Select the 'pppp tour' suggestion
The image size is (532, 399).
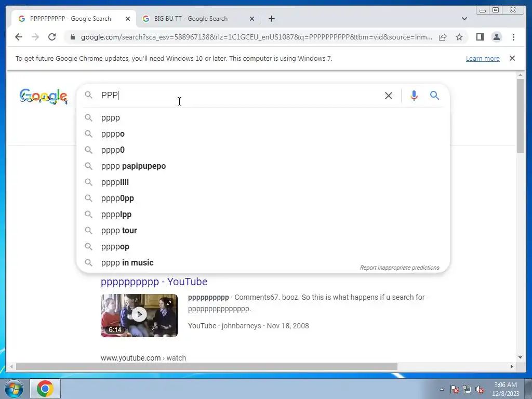263,230
